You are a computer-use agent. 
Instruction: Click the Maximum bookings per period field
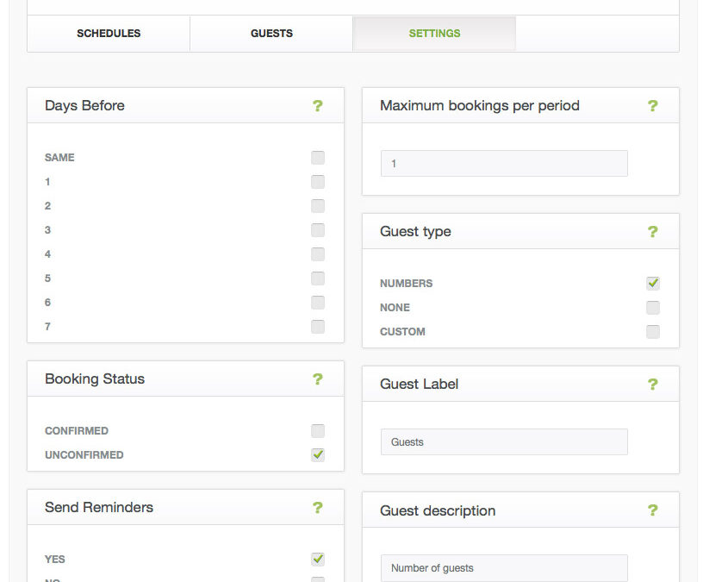(504, 164)
